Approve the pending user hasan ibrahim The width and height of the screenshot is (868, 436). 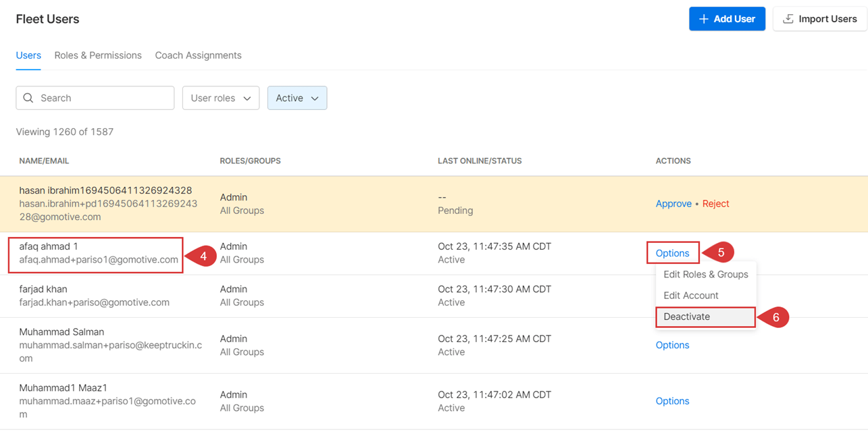click(673, 203)
